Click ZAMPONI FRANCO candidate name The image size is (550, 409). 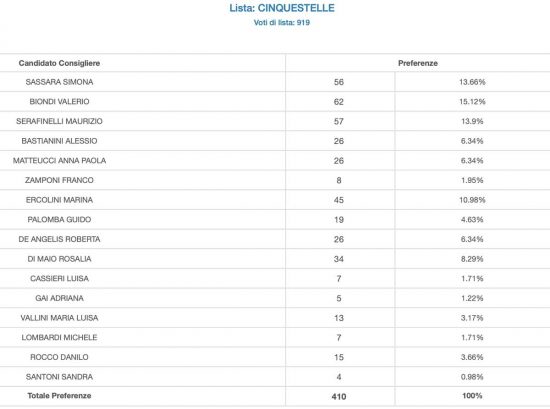(x=59, y=180)
